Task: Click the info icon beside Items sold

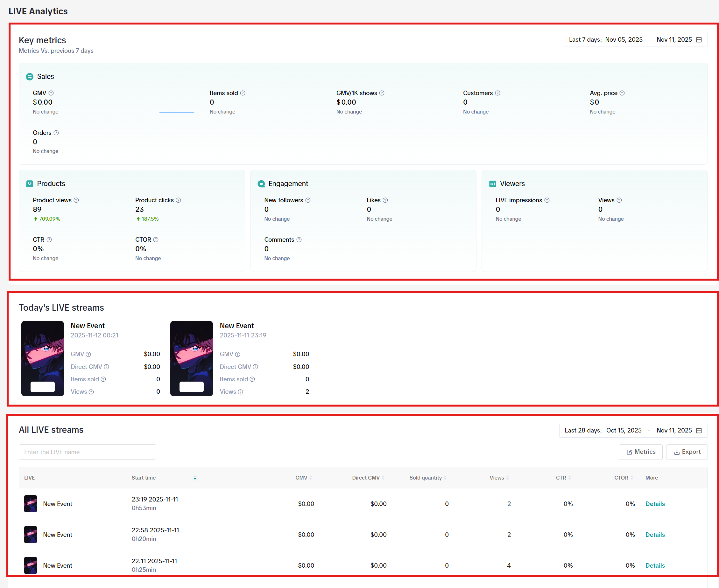Action: (243, 93)
